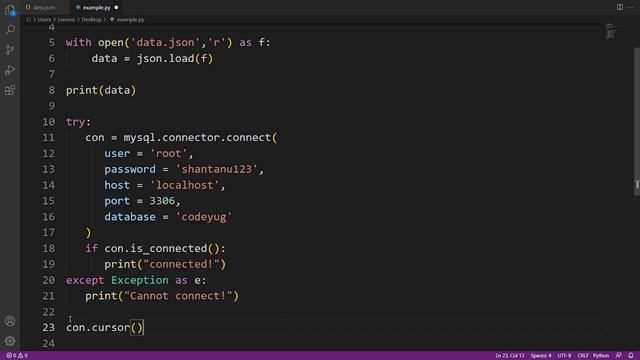
Task: Click the minimap code preview
Action: [610, 31]
